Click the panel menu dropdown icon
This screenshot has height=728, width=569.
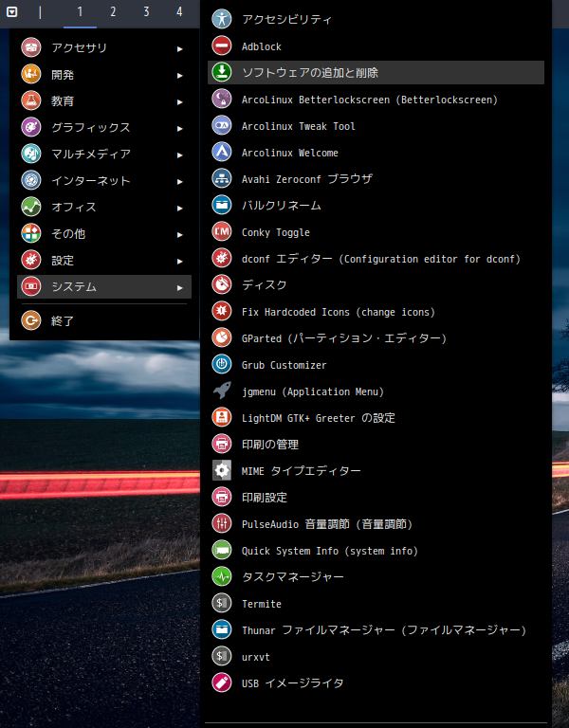click(x=12, y=12)
